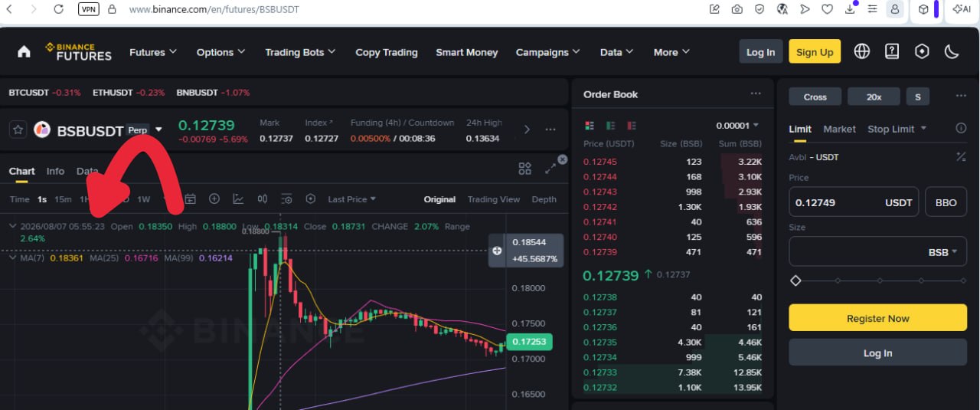Collapse the OHLC info row chevron
The width and height of the screenshot is (980, 410).
pos(12,226)
